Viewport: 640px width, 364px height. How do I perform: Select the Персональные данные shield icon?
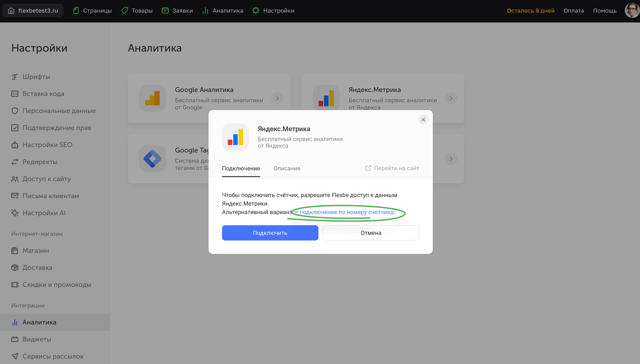[15, 111]
